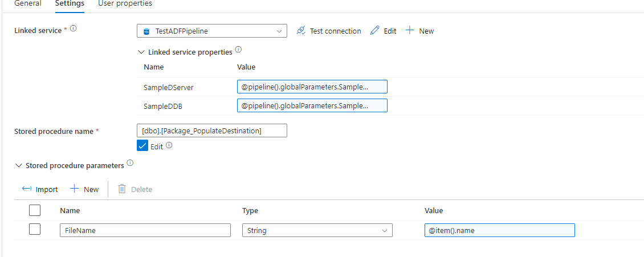Click the Import arrow icon
This screenshot has height=257, width=644.
point(26,189)
